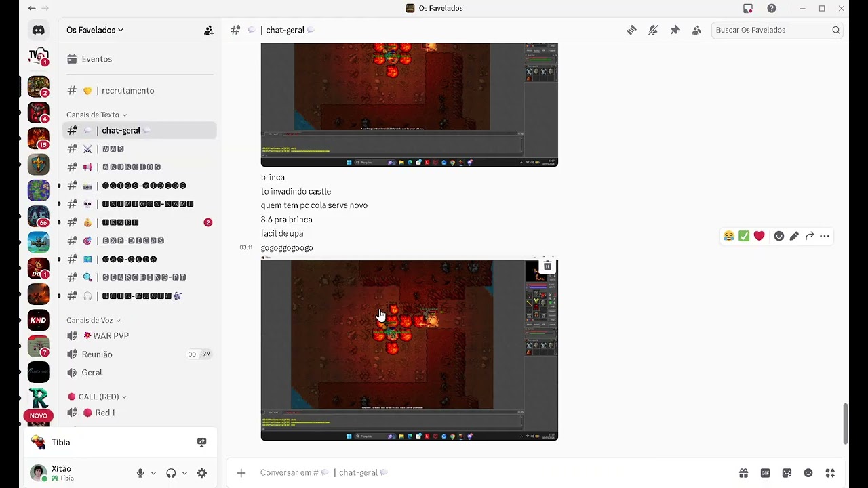Open the SEARCHING-PT channel

140,277
